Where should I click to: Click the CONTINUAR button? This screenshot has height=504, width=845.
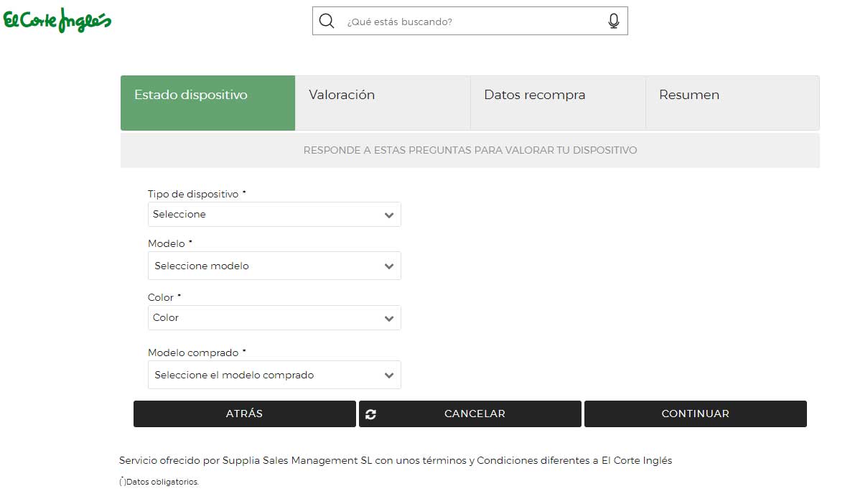click(695, 414)
